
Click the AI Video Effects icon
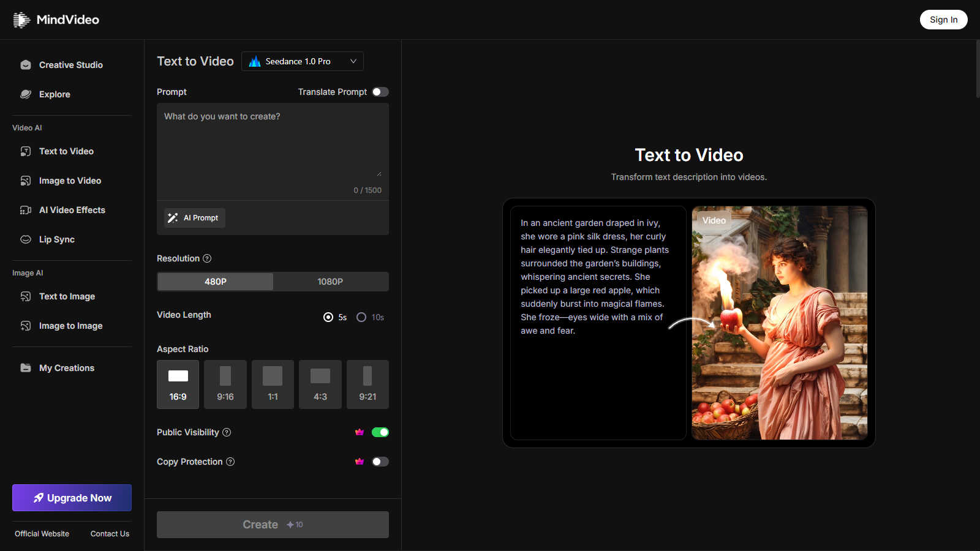point(26,210)
